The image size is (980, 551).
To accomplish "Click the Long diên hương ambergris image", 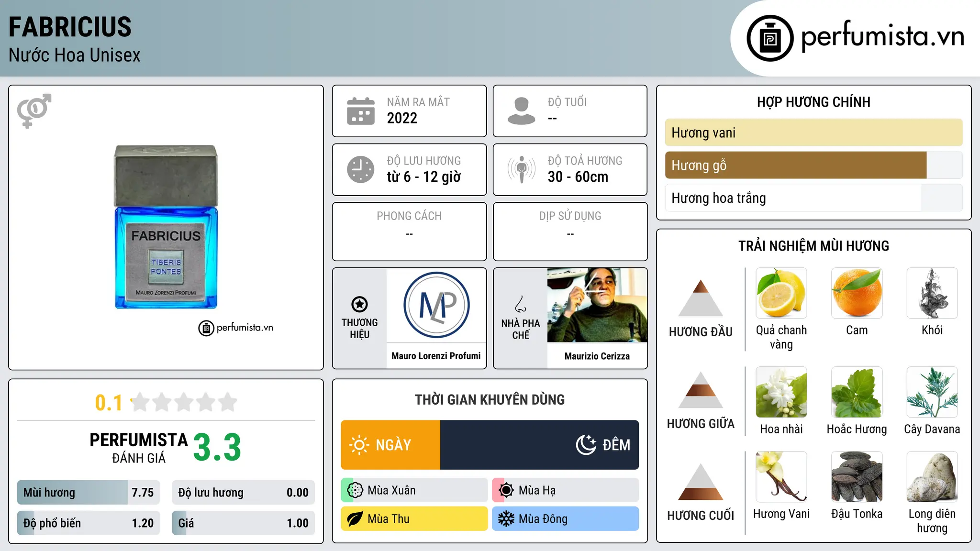I will [x=932, y=477].
